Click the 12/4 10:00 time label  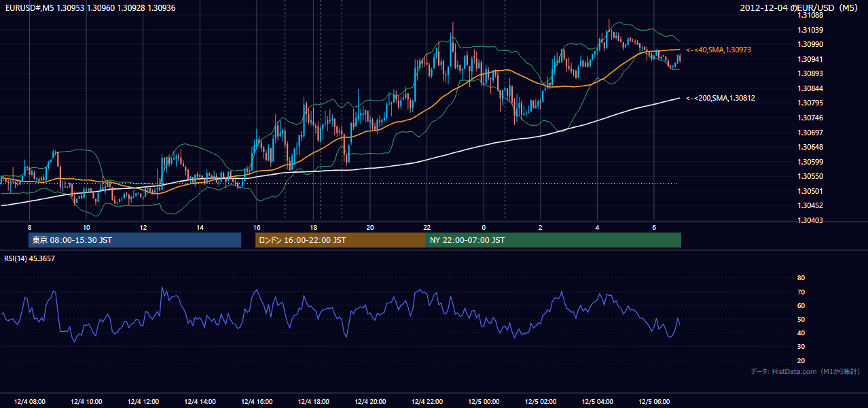coord(86,402)
